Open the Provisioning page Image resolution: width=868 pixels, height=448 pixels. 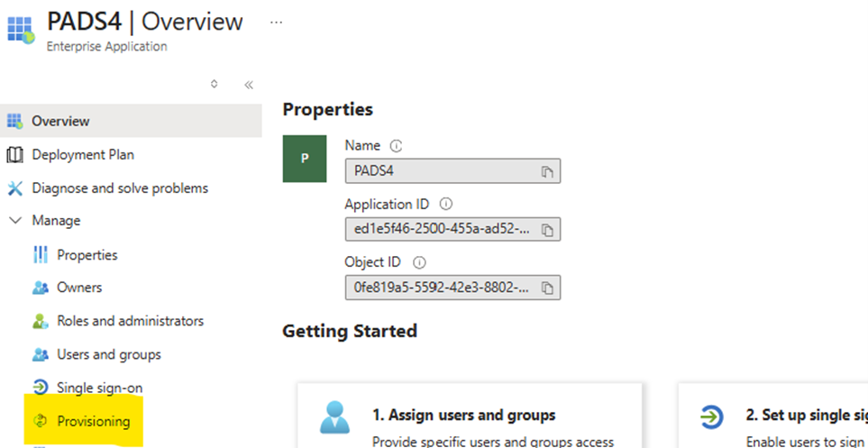tap(94, 422)
